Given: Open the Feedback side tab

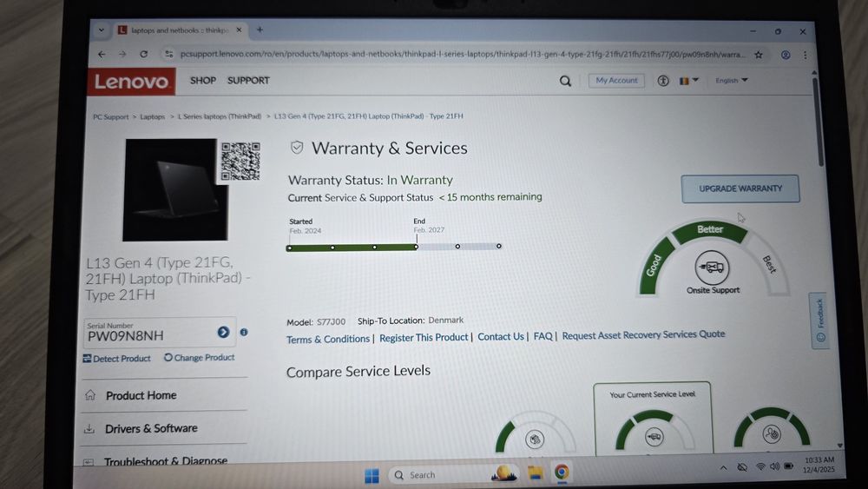Looking at the screenshot, I should pyautogui.click(x=820, y=320).
